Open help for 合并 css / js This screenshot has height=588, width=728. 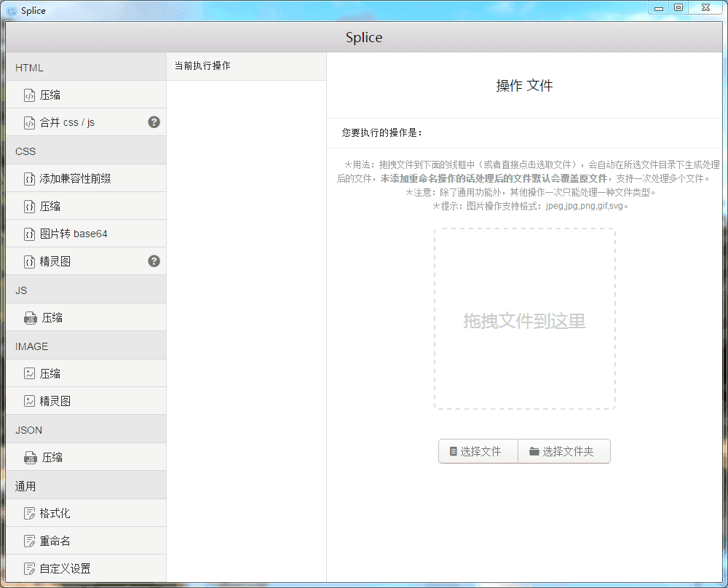(x=154, y=122)
